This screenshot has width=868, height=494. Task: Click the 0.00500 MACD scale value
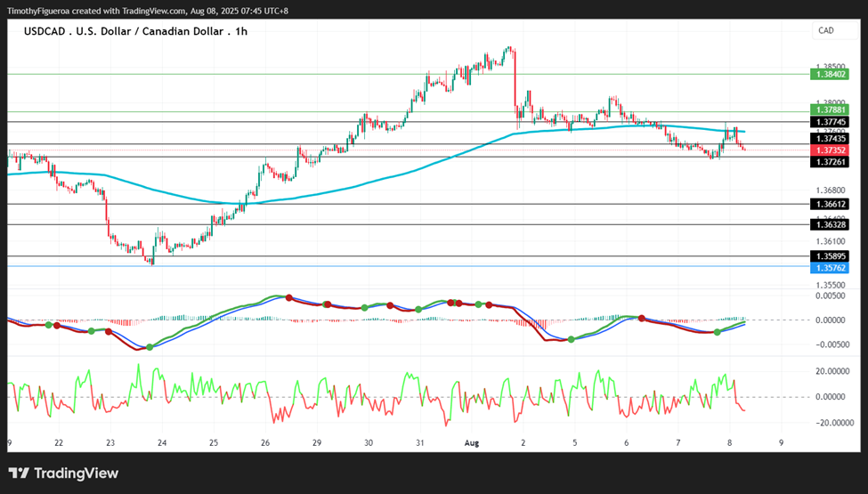point(831,296)
